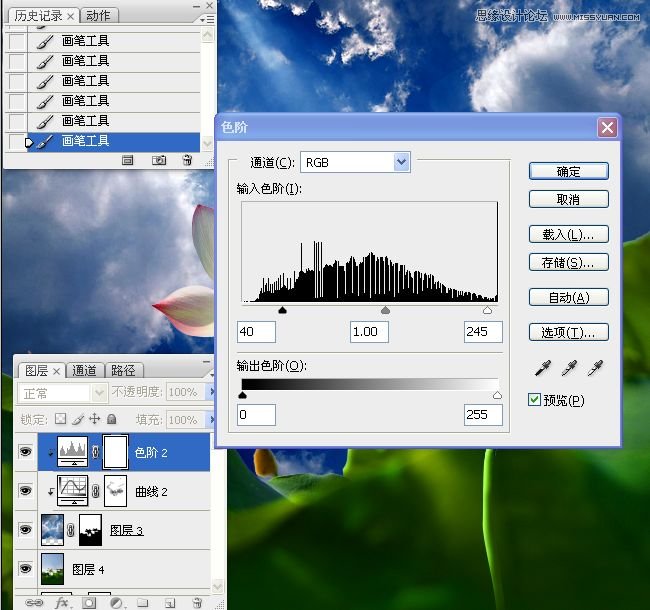Click the 取消 button
Screen dimensions: 650x610
(569, 199)
